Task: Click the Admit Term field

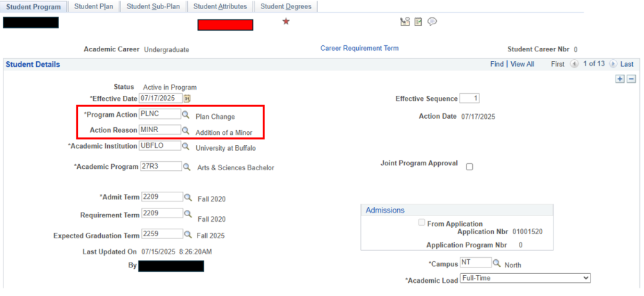Action: (x=162, y=197)
